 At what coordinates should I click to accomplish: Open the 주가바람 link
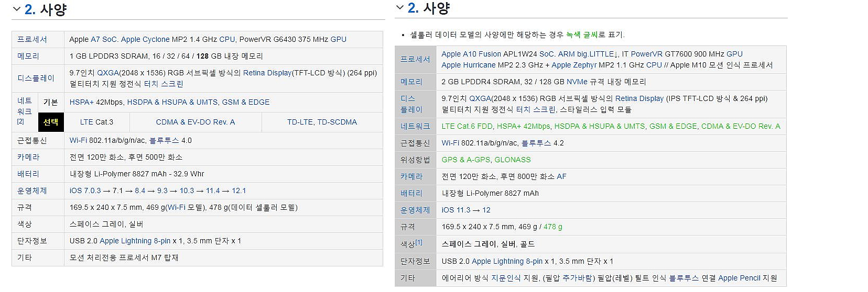coord(577,278)
